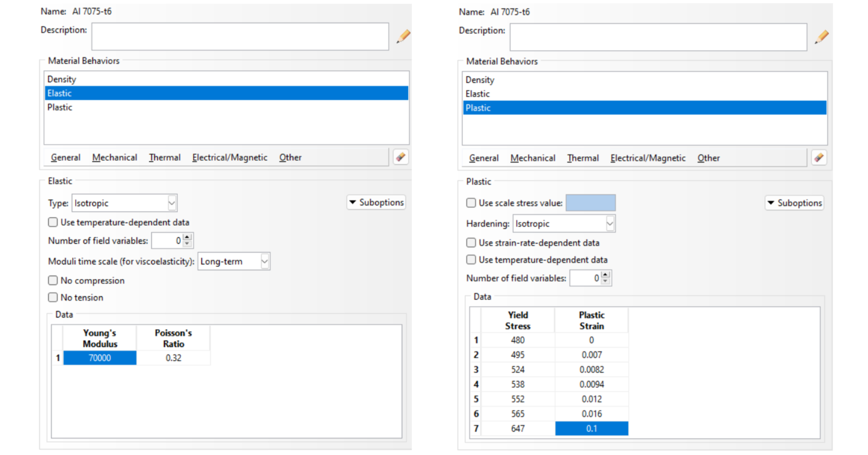Image resolution: width=868 pixels, height=455 pixels.
Task: Open the Elastic Type Isotropic dropdown
Action: coord(171,203)
